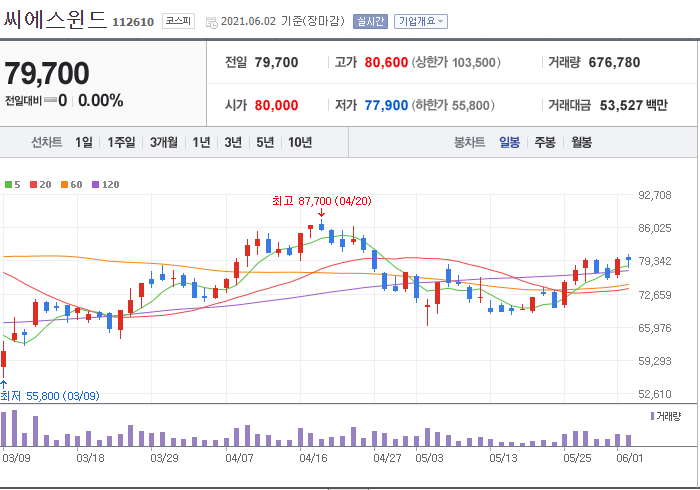Screen dimensions: 700x490
Task: Click the unchanged gray dash indicator icon
Action: 50,100
